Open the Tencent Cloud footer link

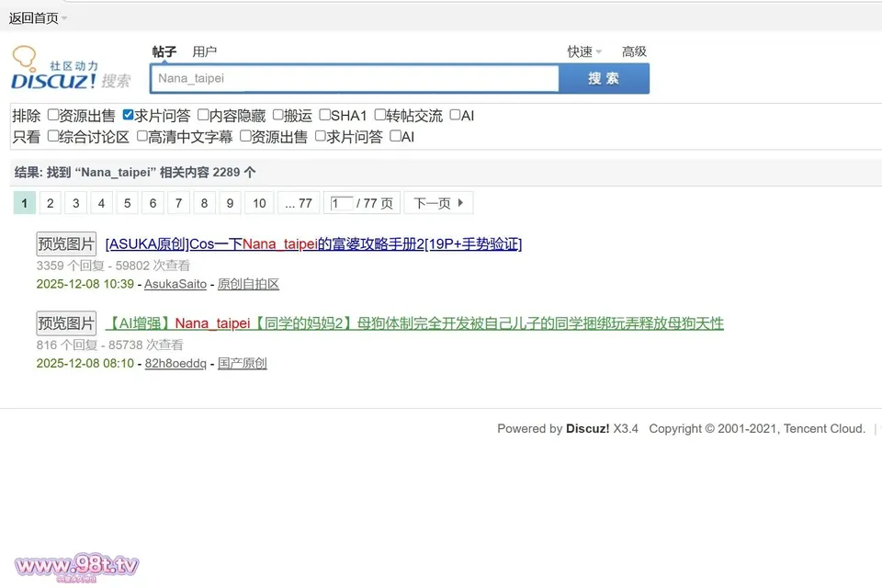(823, 429)
